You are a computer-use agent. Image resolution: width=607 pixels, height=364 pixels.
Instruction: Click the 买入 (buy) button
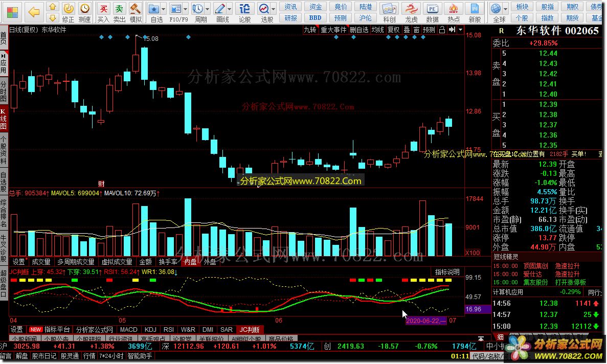103,12
